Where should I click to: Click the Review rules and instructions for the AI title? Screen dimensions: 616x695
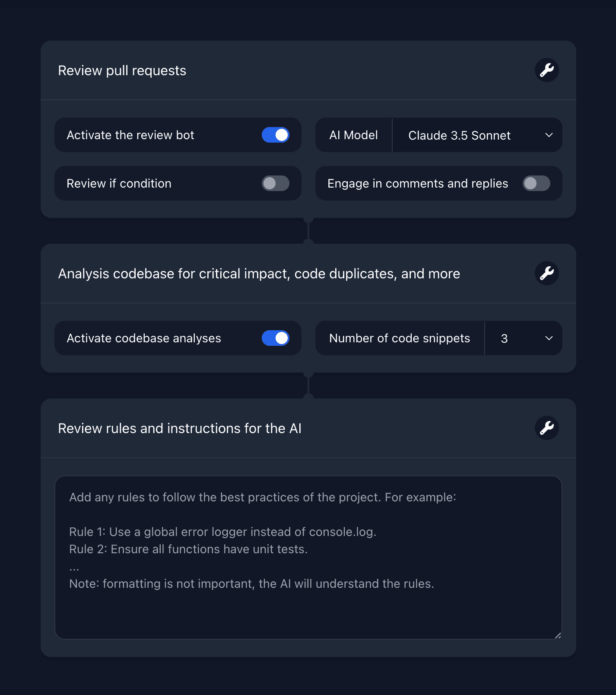coord(180,428)
